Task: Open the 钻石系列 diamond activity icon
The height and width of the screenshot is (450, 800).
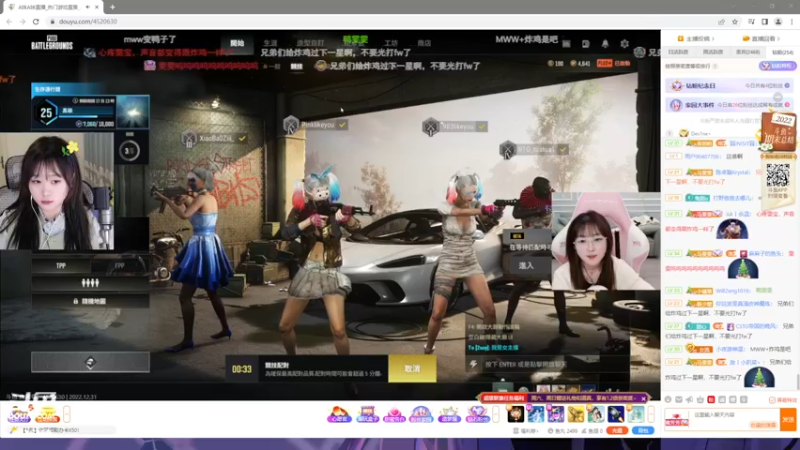Action: (x=477, y=414)
